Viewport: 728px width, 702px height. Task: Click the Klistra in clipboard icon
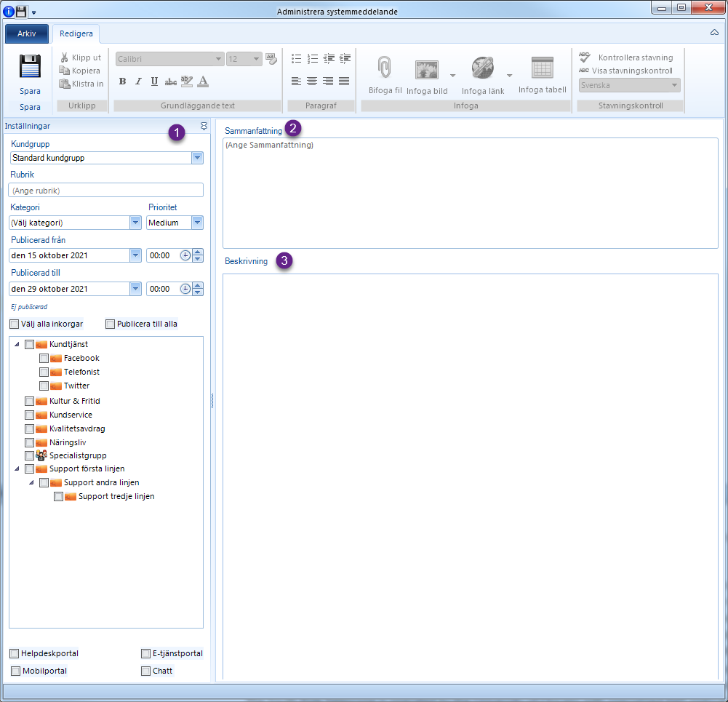(64, 84)
